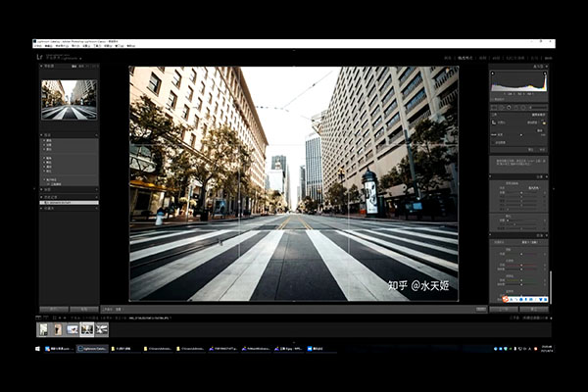The width and height of the screenshot is (588, 392).
Task: Clear history with the History panel X icon
Action: [x=96, y=197]
